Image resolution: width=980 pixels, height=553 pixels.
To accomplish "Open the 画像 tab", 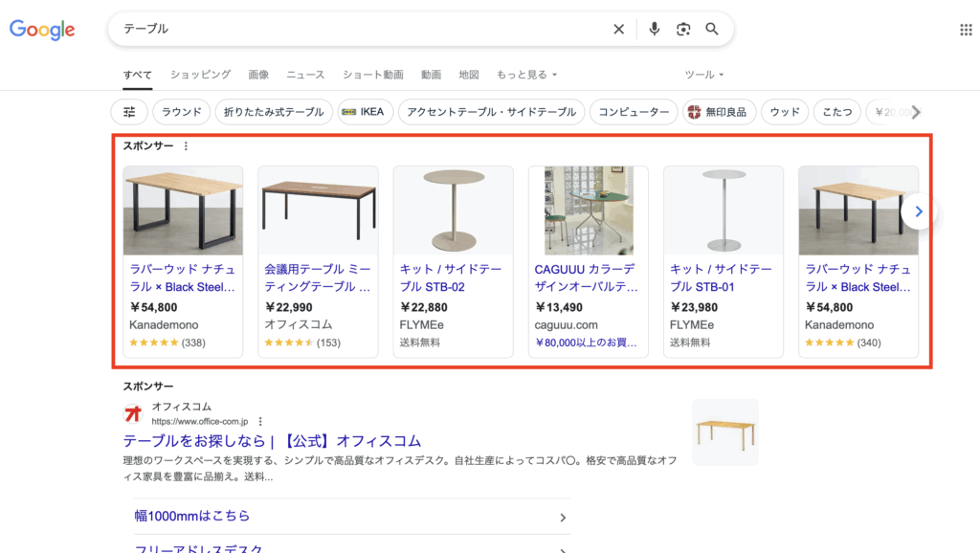I will coord(258,75).
